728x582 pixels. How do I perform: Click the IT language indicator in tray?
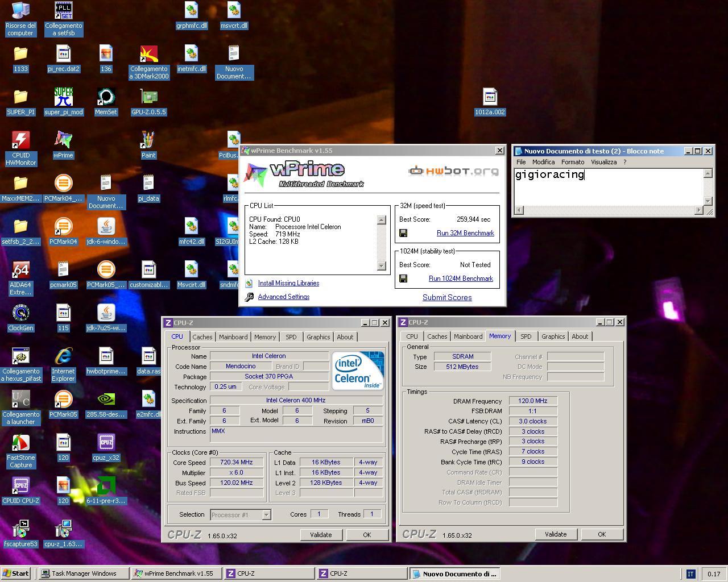click(690, 574)
